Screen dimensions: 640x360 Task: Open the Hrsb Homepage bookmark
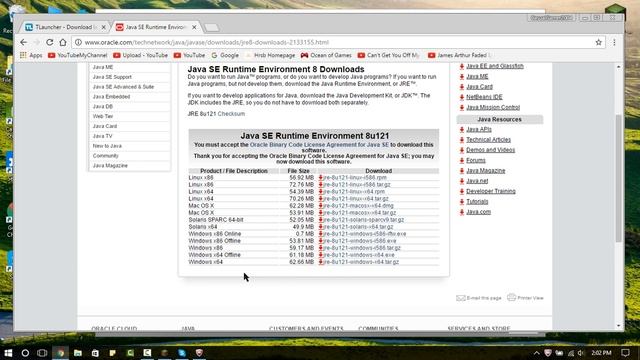[270, 55]
